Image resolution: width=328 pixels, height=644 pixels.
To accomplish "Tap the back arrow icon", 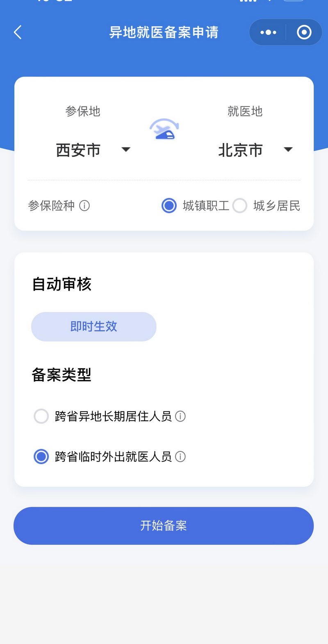I will coord(18,32).
